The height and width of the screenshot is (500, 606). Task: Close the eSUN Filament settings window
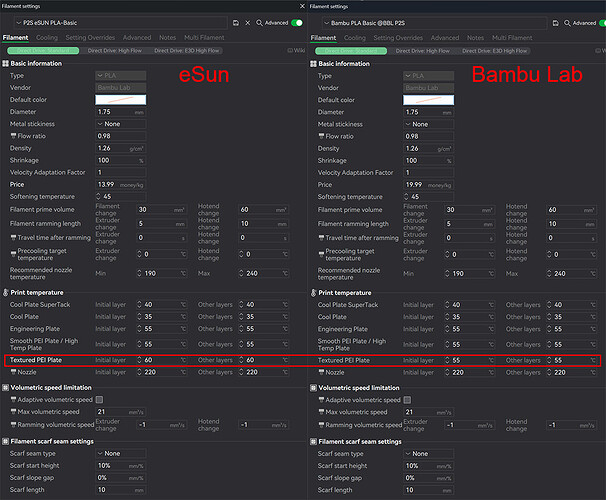point(302,6)
